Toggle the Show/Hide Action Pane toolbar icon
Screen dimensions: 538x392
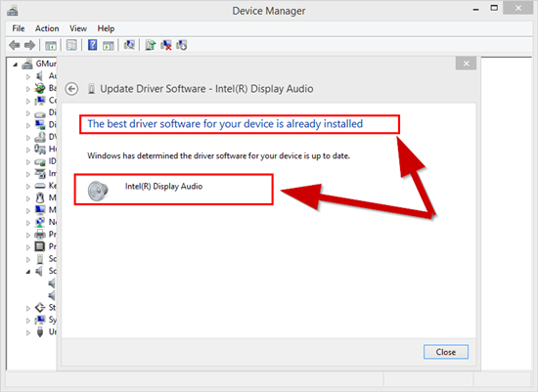tap(109, 45)
